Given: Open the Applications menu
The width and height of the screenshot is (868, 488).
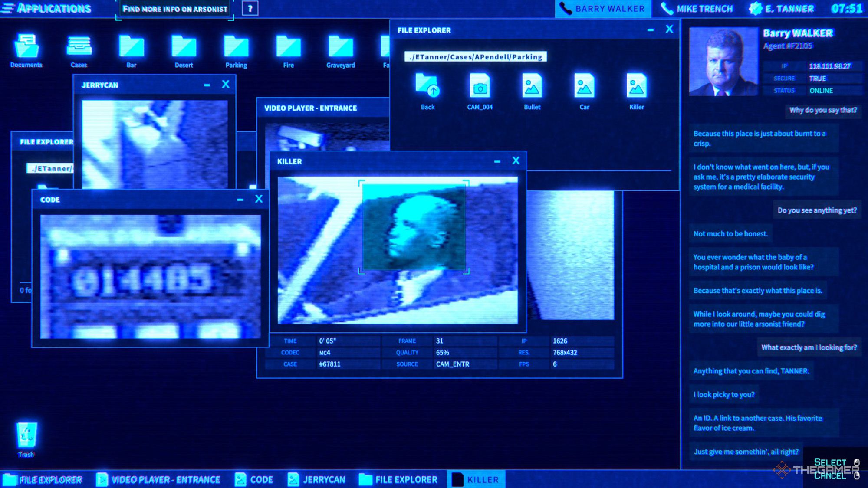Looking at the screenshot, I should (46, 8).
